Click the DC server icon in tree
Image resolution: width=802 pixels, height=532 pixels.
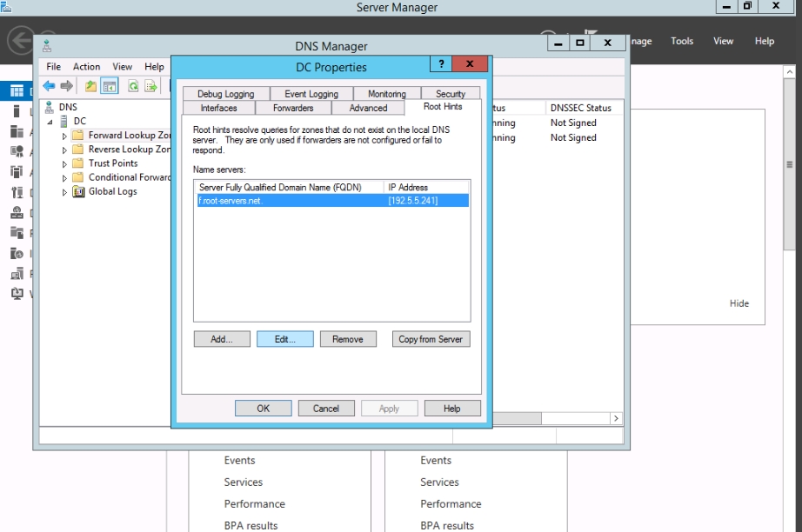tap(63, 121)
